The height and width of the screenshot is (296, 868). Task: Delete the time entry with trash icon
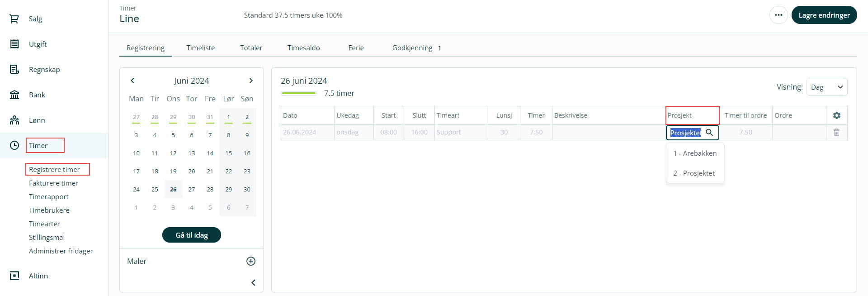(x=836, y=132)
